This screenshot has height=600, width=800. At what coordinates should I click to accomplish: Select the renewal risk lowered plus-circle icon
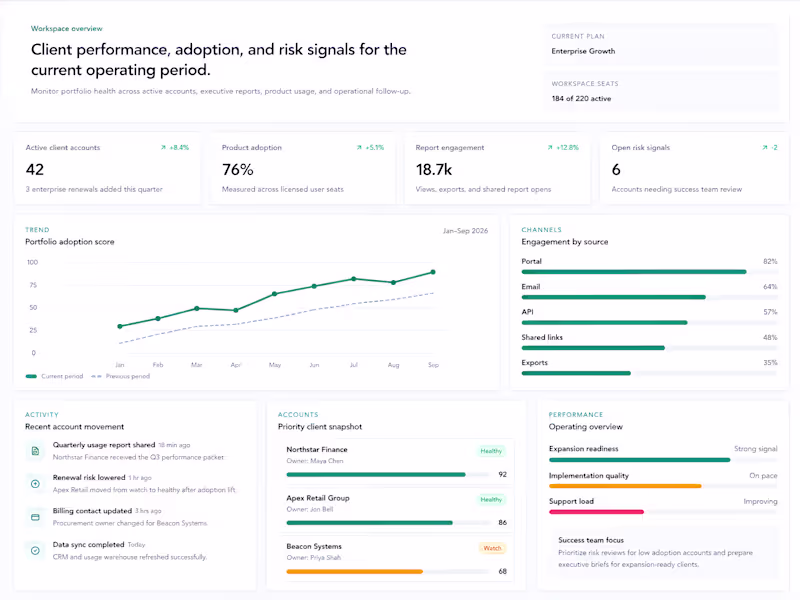[34, 484]
